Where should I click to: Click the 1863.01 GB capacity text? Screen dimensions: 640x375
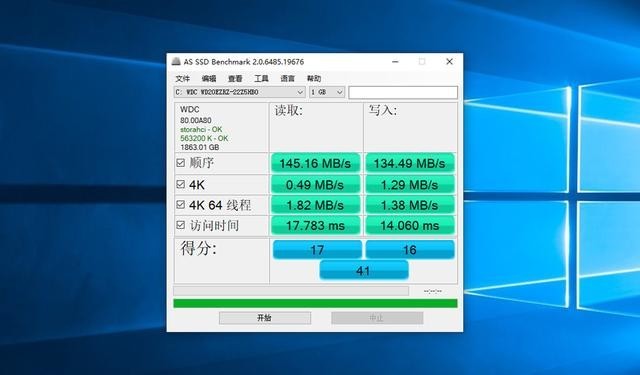[200, 147]
